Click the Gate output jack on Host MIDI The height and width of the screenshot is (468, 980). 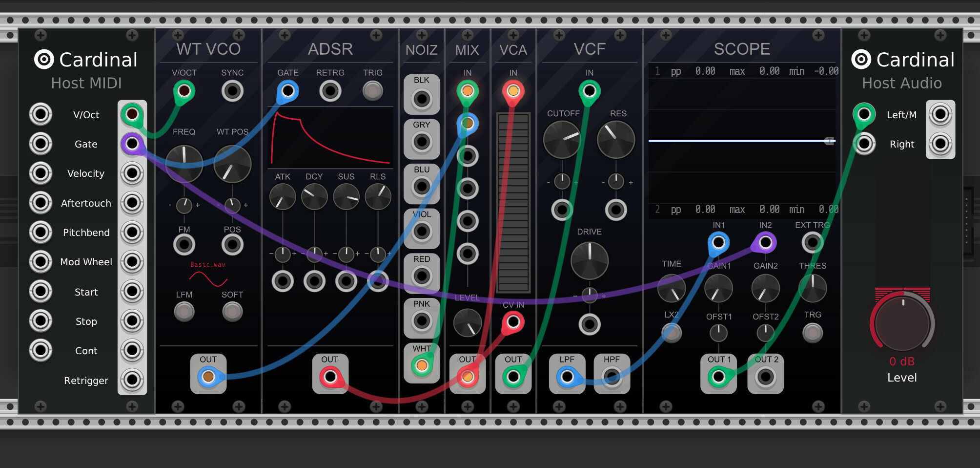(x=132, y=144)
